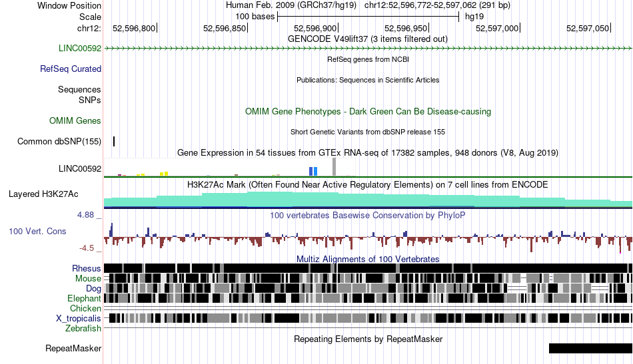Click the Dog alignment row label
This screenshot has width=633, height=364.
(93, 288)
